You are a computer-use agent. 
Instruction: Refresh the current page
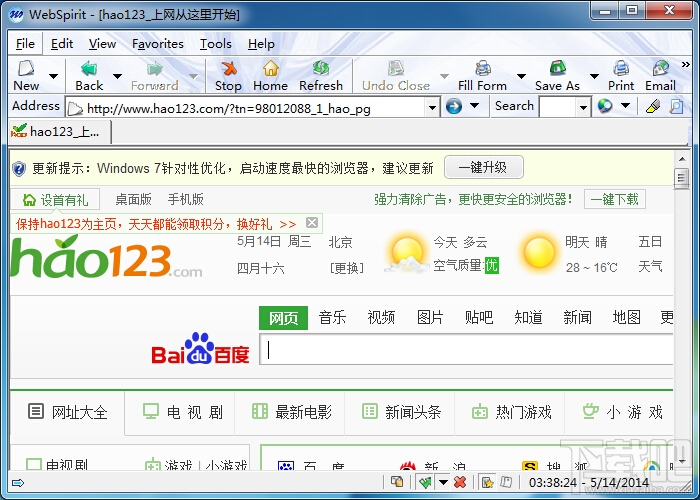pyautogui.click(x=321, y=68)
